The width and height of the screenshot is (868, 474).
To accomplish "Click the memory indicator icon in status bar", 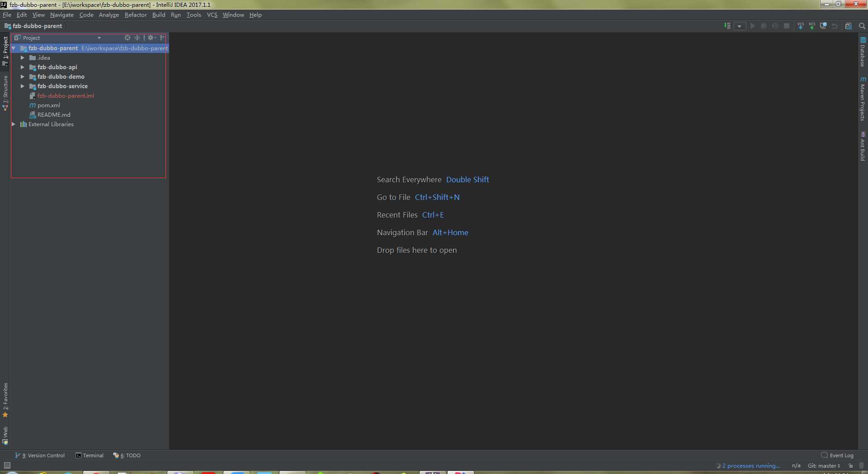I will pyautogui.click(x=862, y=466).
